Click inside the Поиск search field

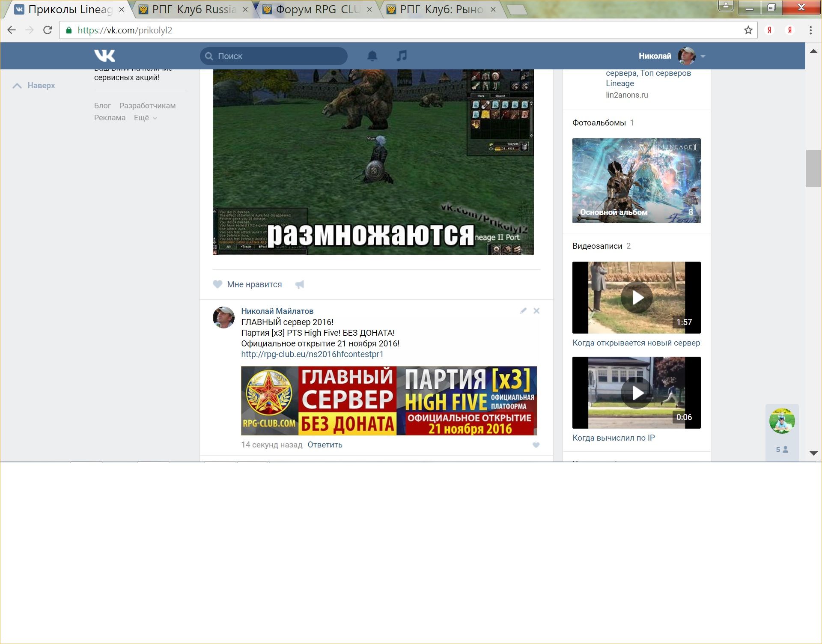pos(274,56)
